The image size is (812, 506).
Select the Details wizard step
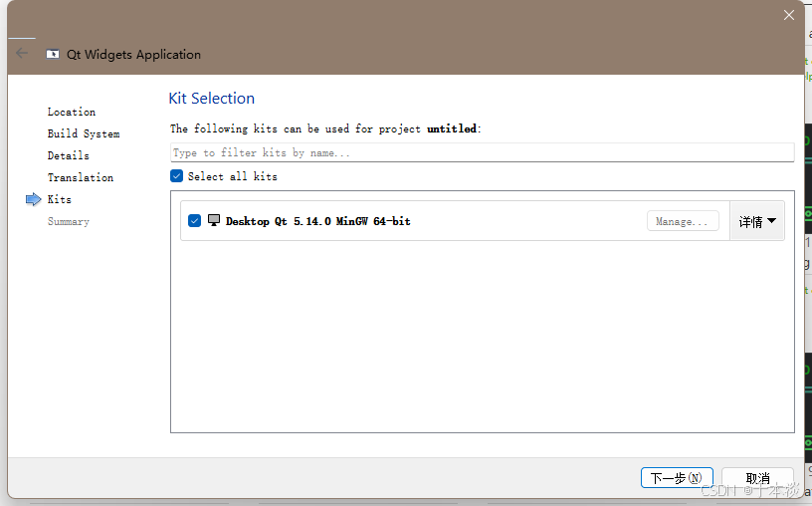pyautogui.click(x=69, y=155)
